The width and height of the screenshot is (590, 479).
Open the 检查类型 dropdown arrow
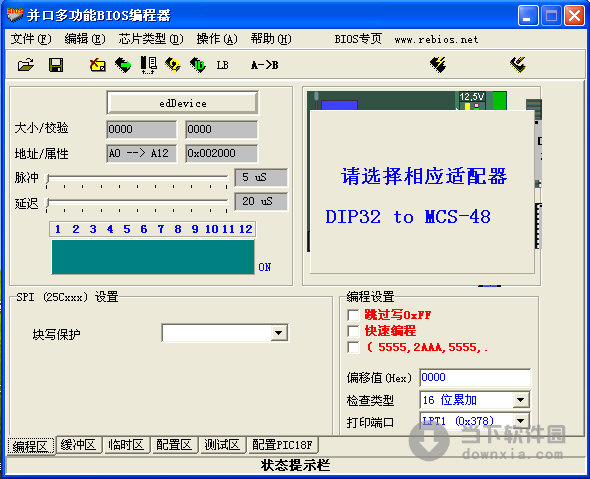coord(521,400)
